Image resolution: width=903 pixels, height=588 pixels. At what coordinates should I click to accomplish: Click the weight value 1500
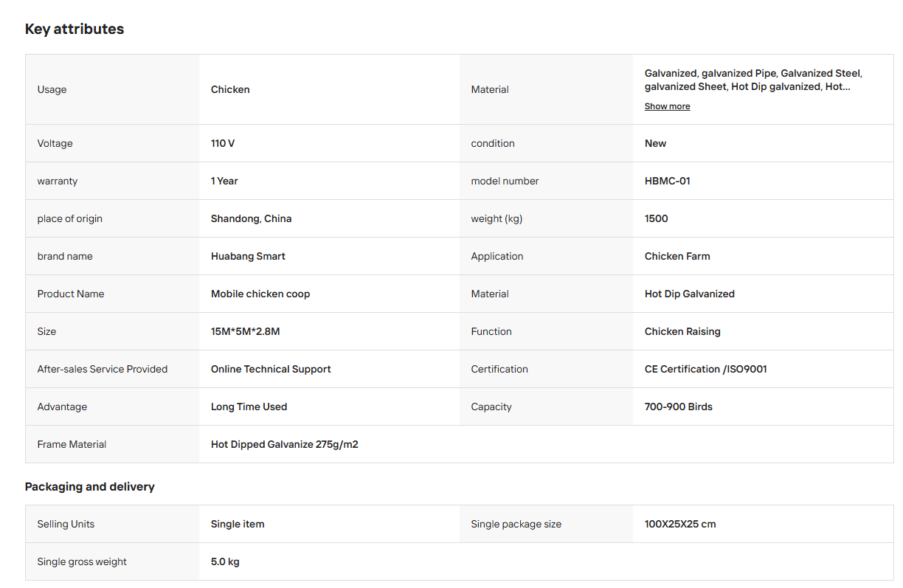coord(657,218)
